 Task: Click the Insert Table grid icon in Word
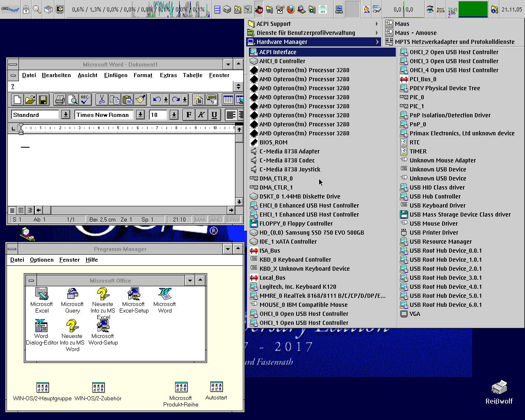228,100
